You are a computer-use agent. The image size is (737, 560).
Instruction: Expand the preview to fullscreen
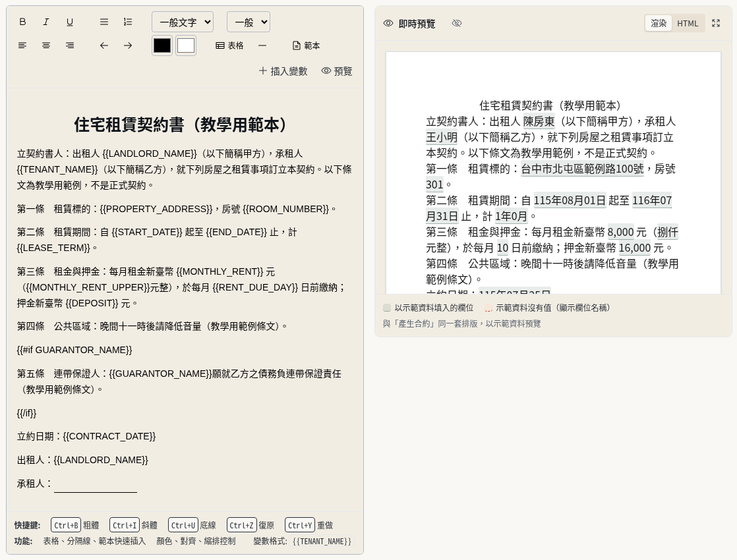[716, 23]
